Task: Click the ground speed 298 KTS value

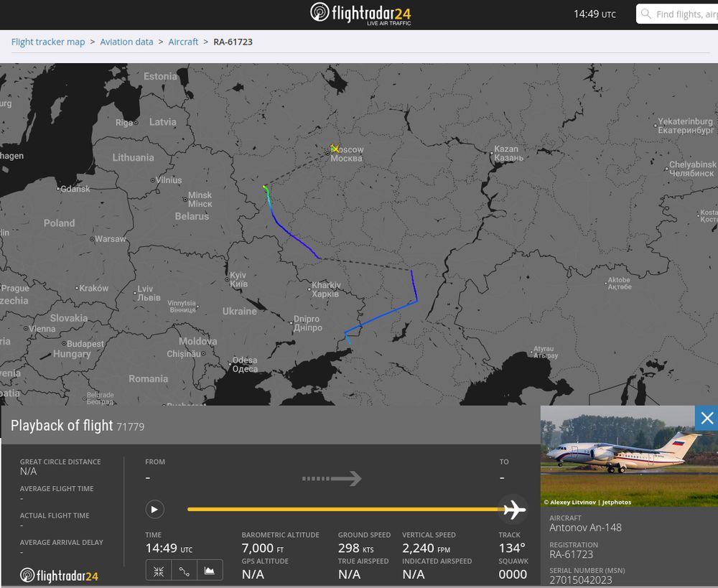Action: point(356,548)
